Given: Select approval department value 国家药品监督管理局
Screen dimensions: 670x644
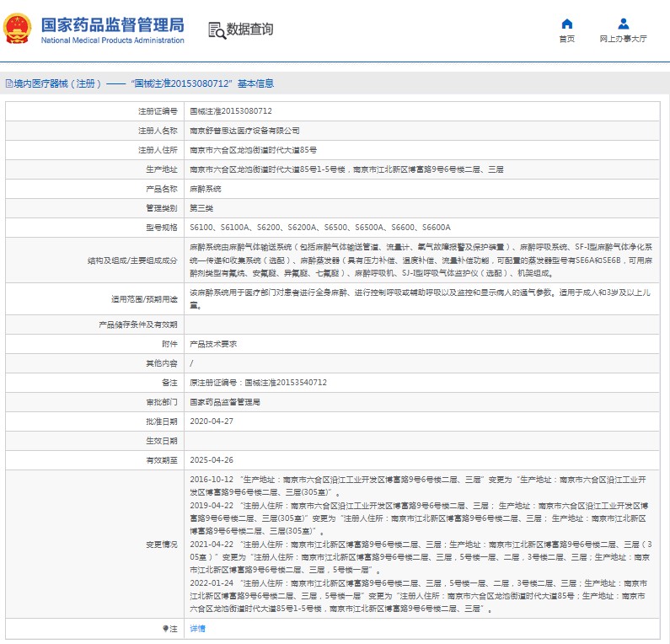Looking at the screenshot, I should [x=225, y=402].
